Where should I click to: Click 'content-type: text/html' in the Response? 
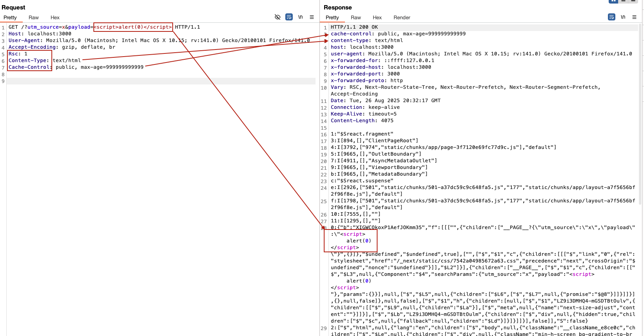367,40
